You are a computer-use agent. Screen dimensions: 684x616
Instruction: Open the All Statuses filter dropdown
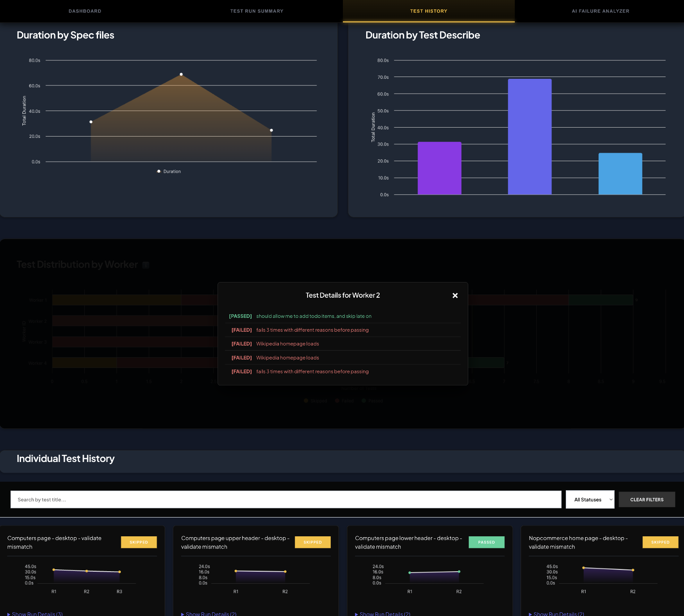[x=590, y=500]
